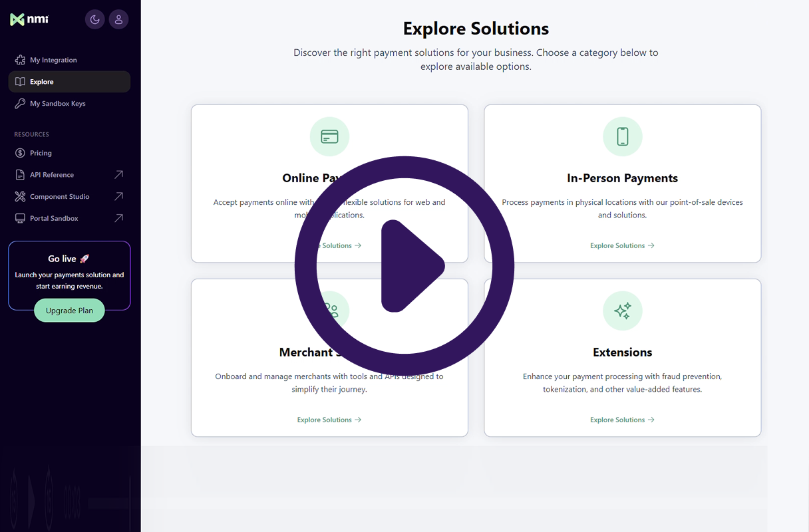Toggle dark mode with moon icon
809x532 pixels.
point(95,19)
